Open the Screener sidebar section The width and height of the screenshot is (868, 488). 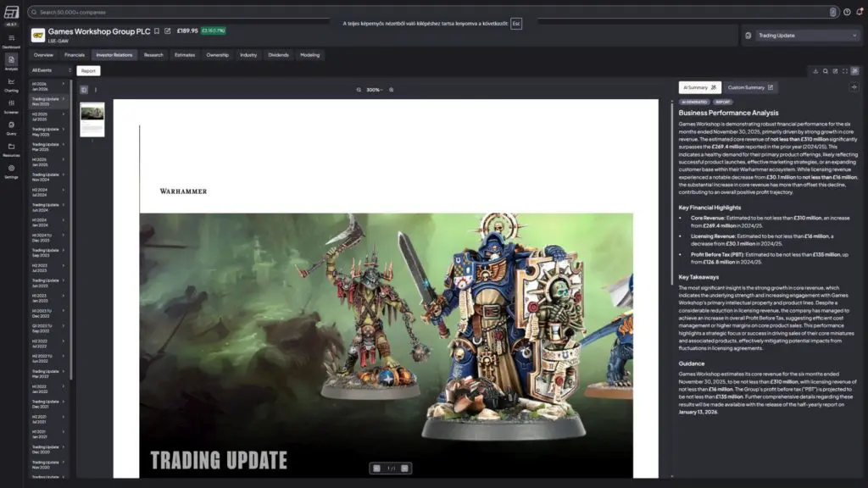[11, 106]
